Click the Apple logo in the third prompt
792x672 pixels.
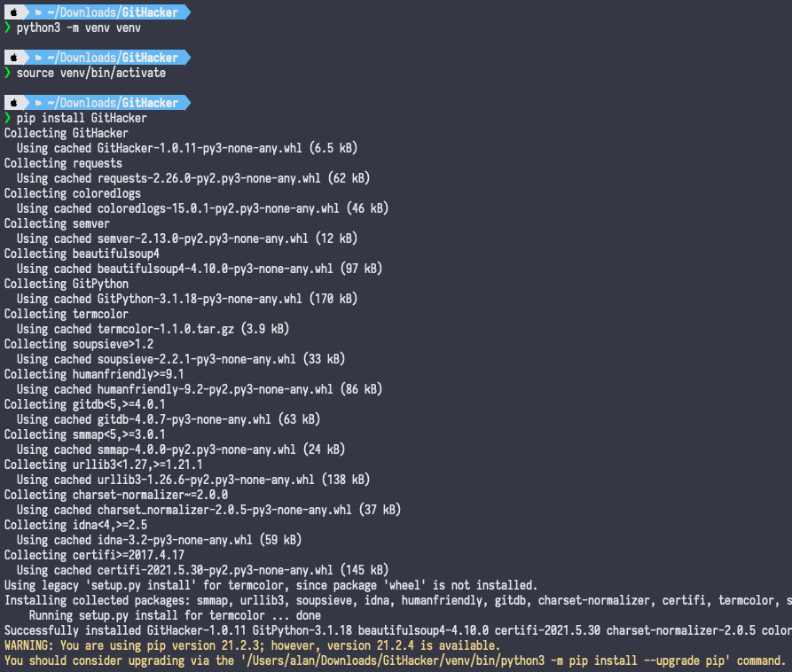point(14,103)
